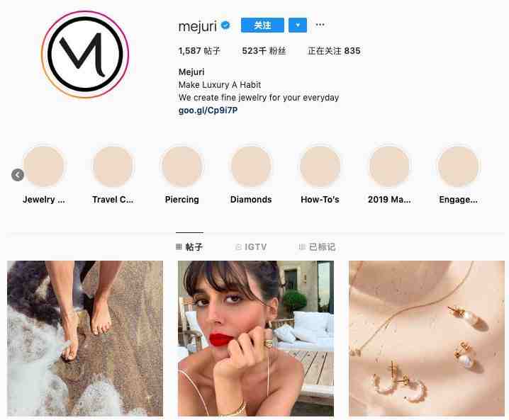View the Piercing story highlight
The image size is (509, 420).
(181, 166)
